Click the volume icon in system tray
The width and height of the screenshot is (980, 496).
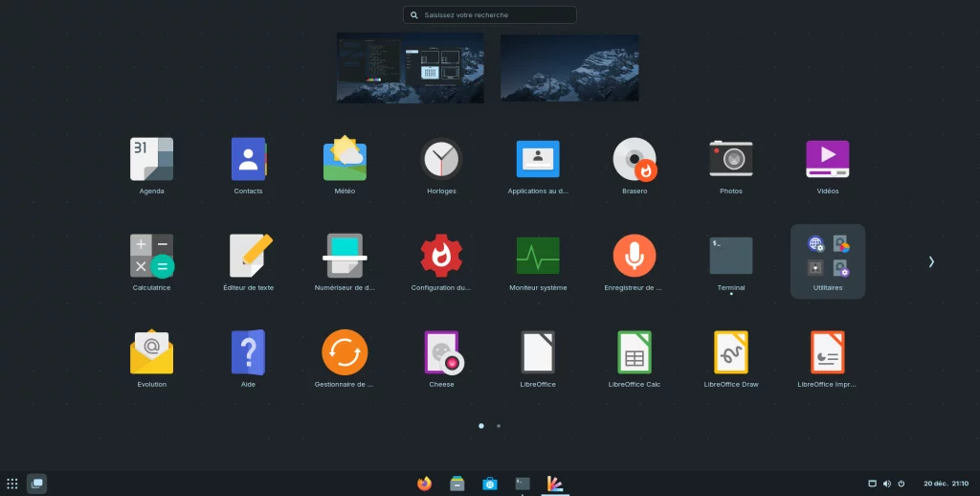(x=886, y=484)
